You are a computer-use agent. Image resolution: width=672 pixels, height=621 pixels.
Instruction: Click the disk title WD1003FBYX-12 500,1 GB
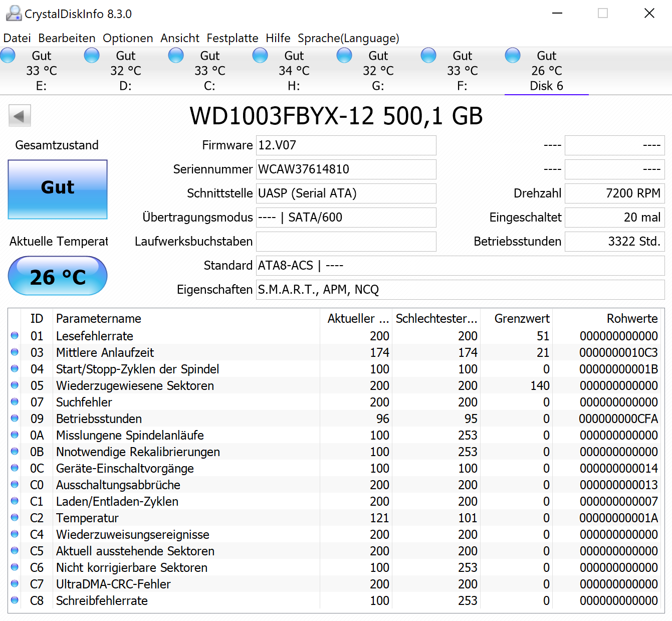coord(336,116)
